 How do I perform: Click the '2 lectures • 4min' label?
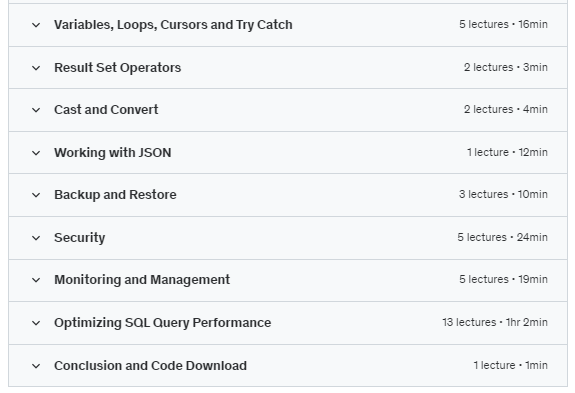point(506,109)
